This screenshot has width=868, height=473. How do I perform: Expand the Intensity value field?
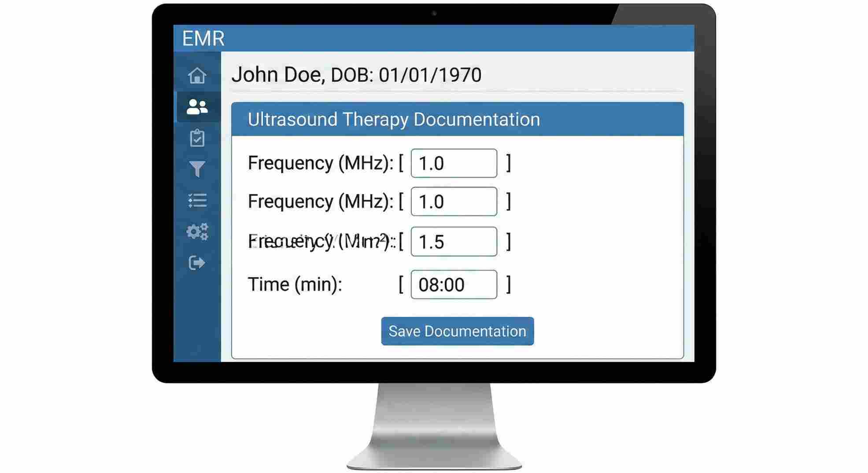453,242
